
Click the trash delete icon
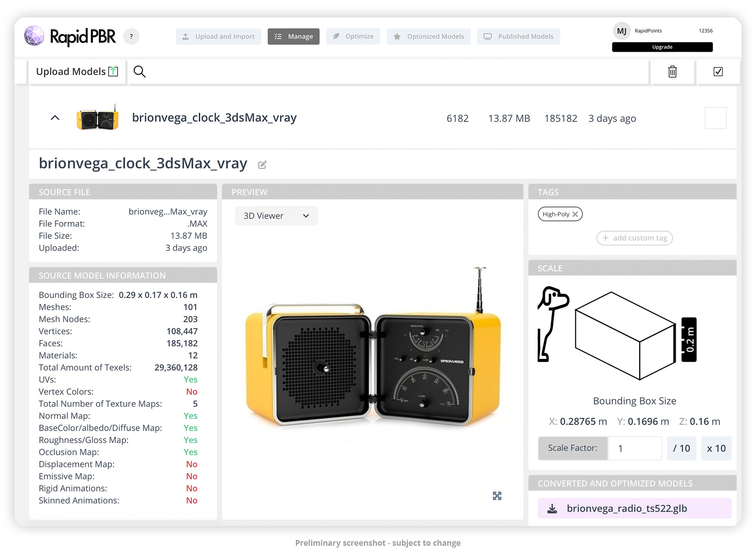(672, 71)
